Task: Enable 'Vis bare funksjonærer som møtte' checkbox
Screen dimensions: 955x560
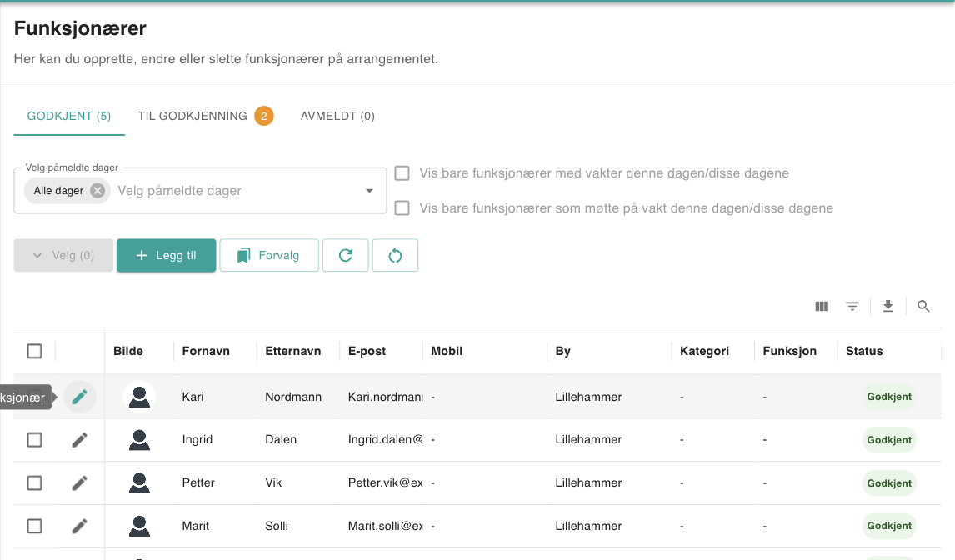Action: point(402,207)
